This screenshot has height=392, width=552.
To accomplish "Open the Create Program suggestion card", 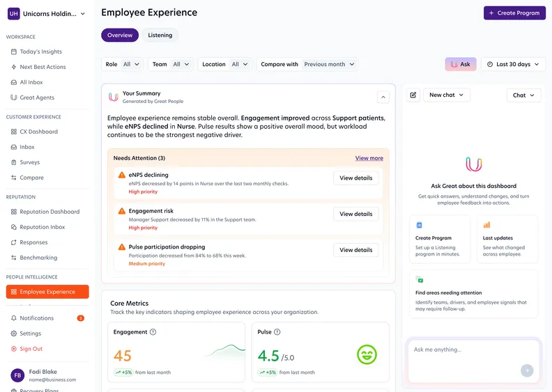I will 440,239.
